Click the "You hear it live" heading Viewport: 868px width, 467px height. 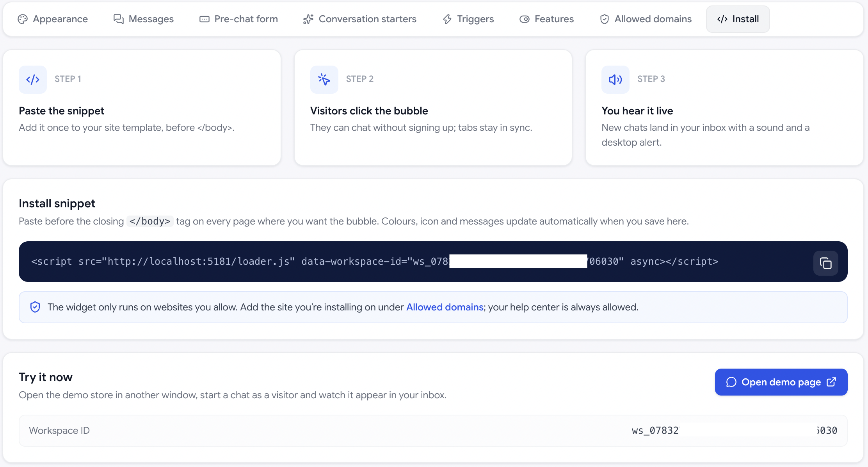[x=637, y=111]
